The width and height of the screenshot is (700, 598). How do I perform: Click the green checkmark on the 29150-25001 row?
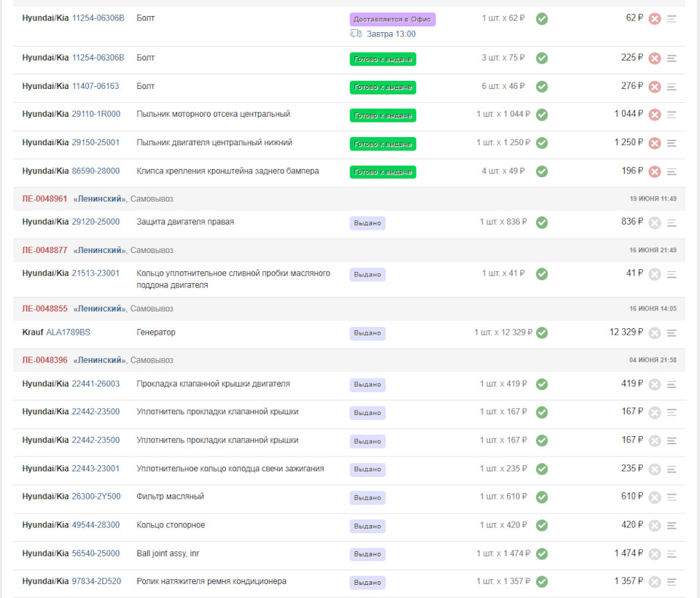(542, 143)
